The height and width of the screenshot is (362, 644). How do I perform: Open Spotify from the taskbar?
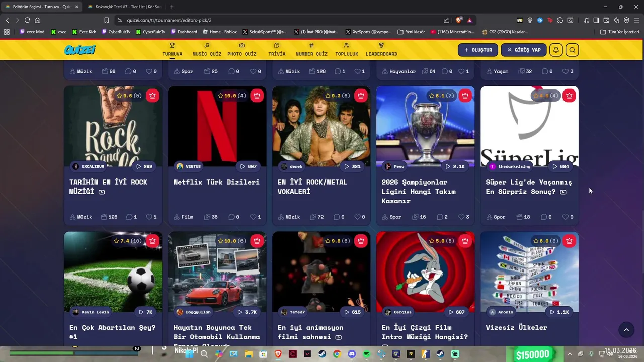[x=366, y=354]
